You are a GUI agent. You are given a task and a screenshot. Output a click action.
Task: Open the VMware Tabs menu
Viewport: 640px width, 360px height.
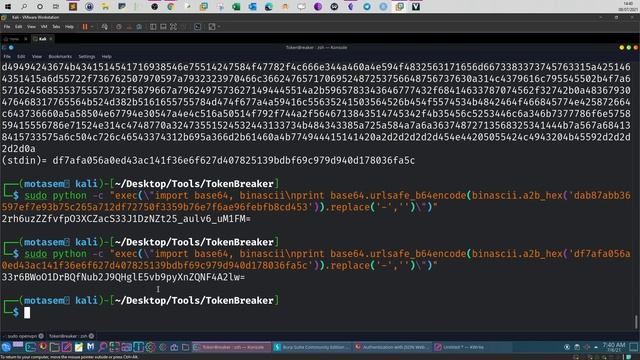point(56,27)
